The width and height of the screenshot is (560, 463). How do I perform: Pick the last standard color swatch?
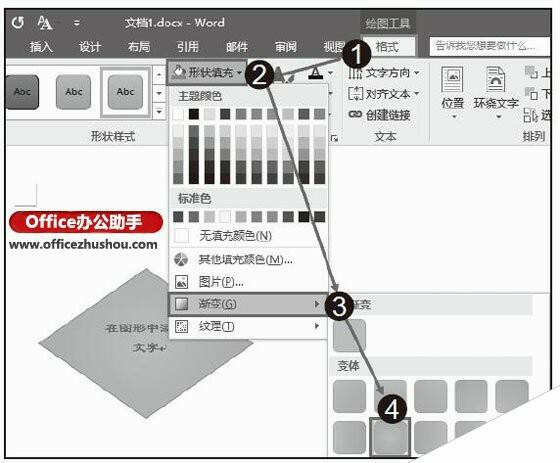319,216
